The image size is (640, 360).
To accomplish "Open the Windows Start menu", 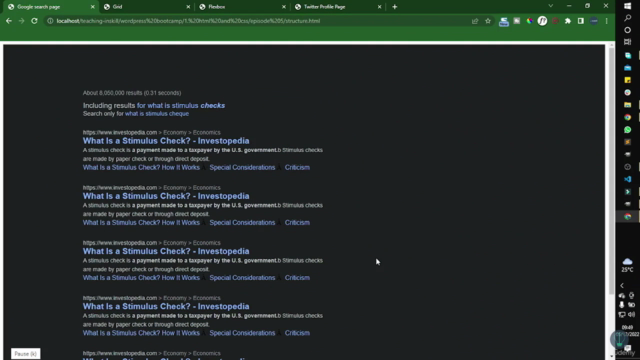I will point(627,6).
